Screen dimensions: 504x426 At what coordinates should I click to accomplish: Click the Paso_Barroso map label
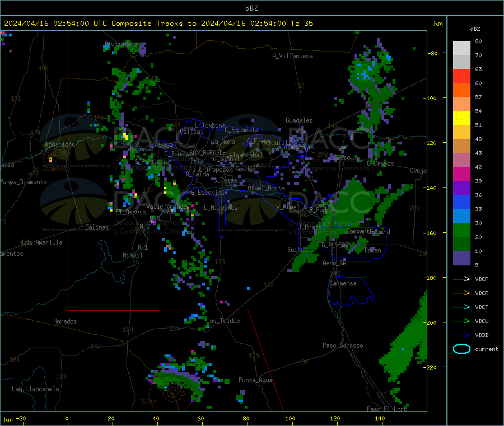click(x=343, y=345)
